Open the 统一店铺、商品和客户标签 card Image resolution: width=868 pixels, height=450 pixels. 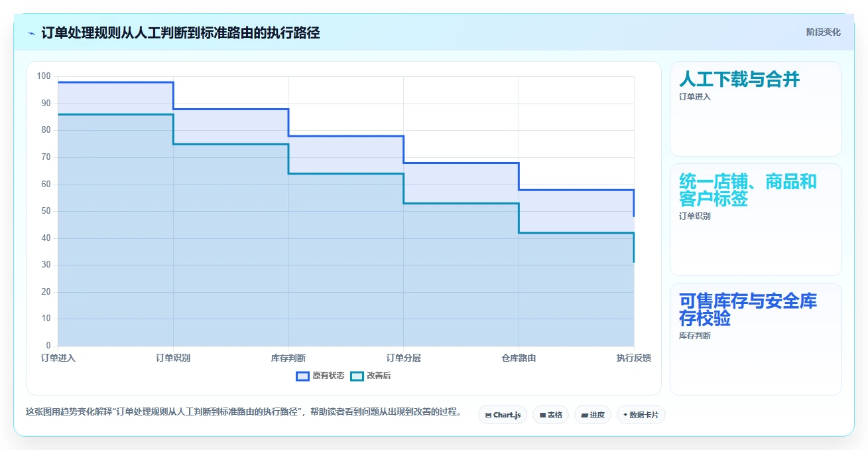(756, 220)
